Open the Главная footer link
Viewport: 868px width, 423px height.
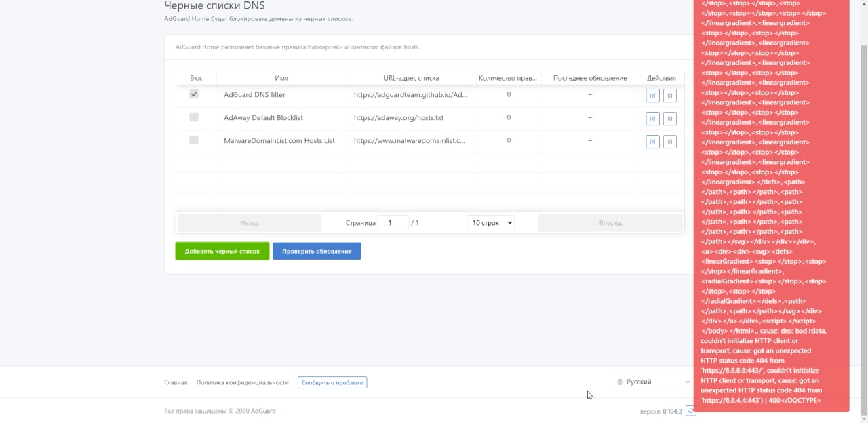tap(176, 382)
